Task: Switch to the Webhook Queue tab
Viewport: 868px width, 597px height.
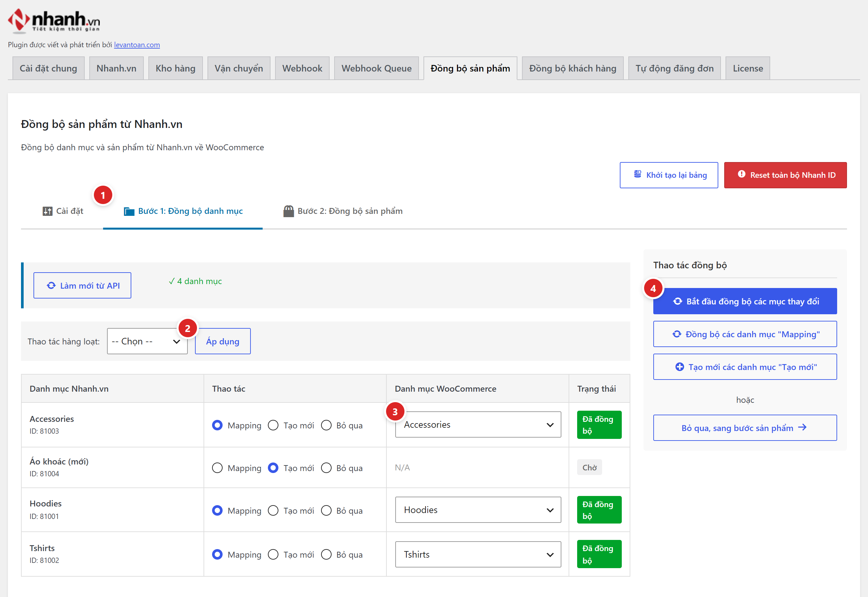Action: [376, 69]
